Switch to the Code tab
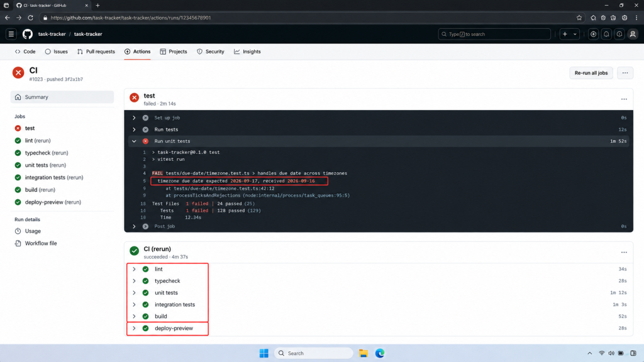Viewport: 644px width, 362px height. tap(25, 52)
